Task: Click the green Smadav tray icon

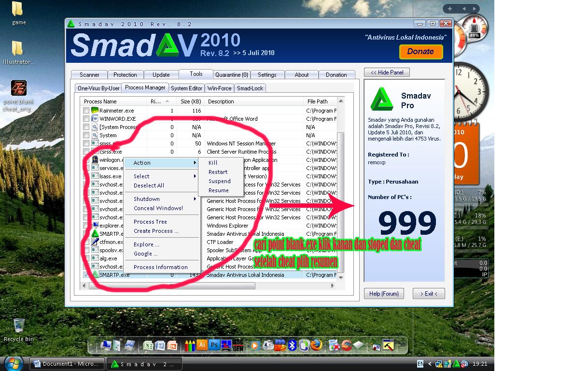Action: click(x=456, y=364)
